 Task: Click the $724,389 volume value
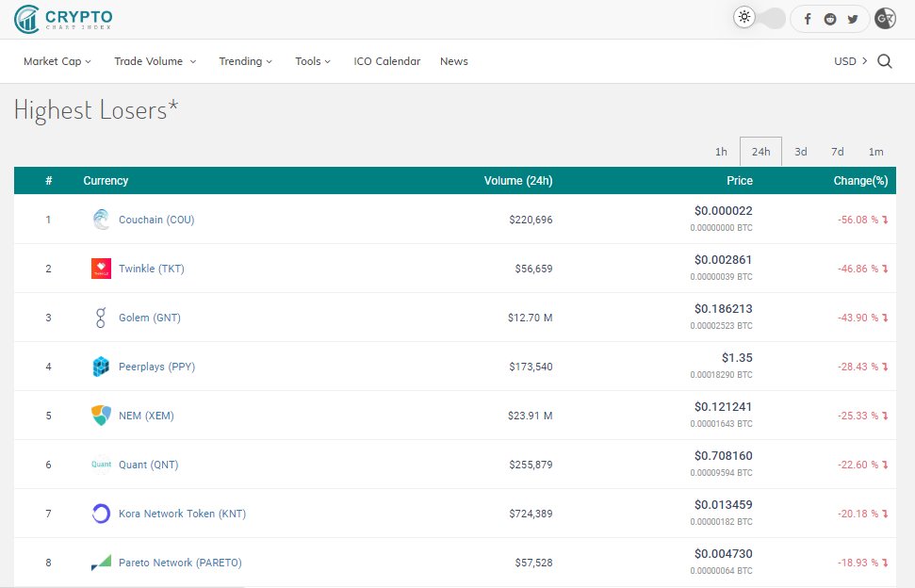531,514
